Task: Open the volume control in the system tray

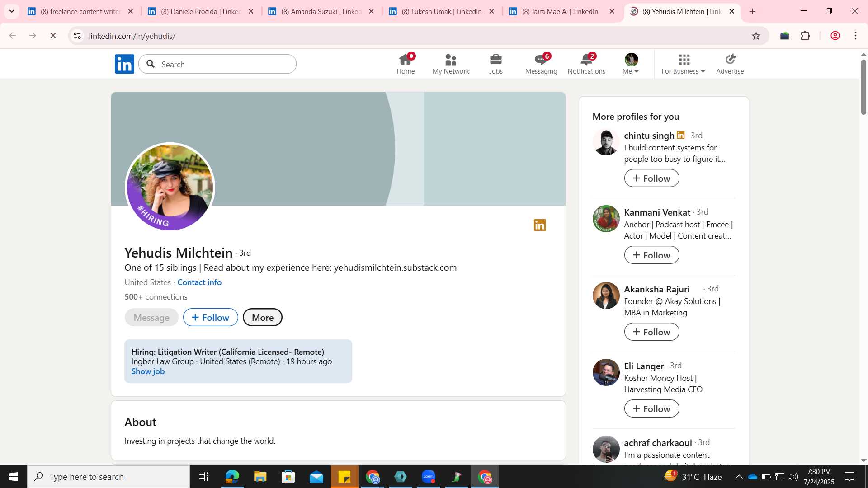Action: click(x=793, y=477)
